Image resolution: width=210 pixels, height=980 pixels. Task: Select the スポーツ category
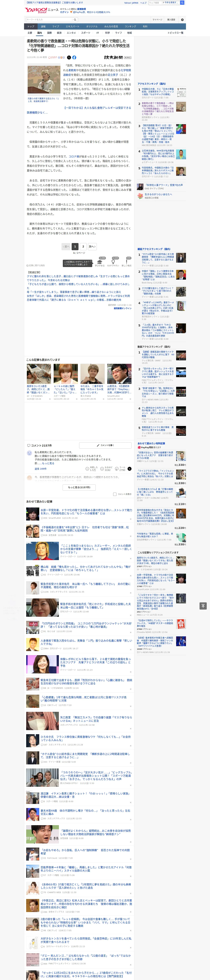[x=86, y=33]
